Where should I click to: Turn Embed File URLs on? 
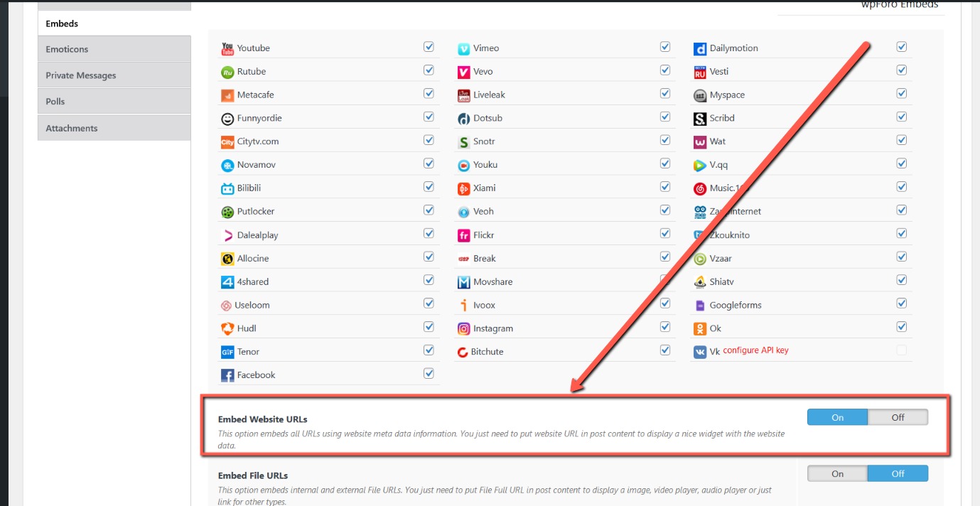click(837, 474)
